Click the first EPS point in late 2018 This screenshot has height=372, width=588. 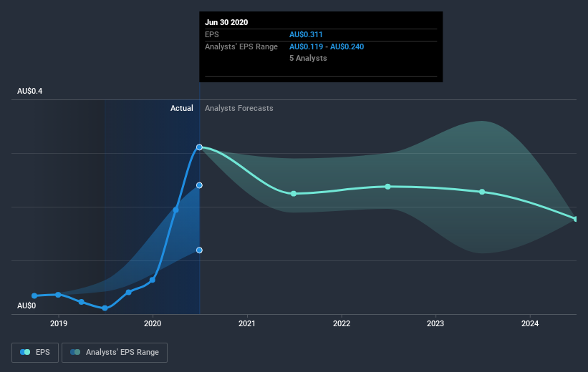pos(34,296)
